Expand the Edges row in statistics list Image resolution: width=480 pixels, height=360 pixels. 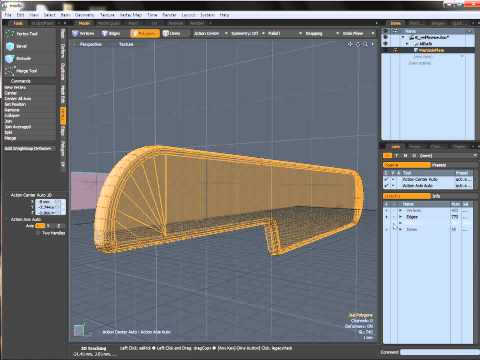[x=401, y=217]
